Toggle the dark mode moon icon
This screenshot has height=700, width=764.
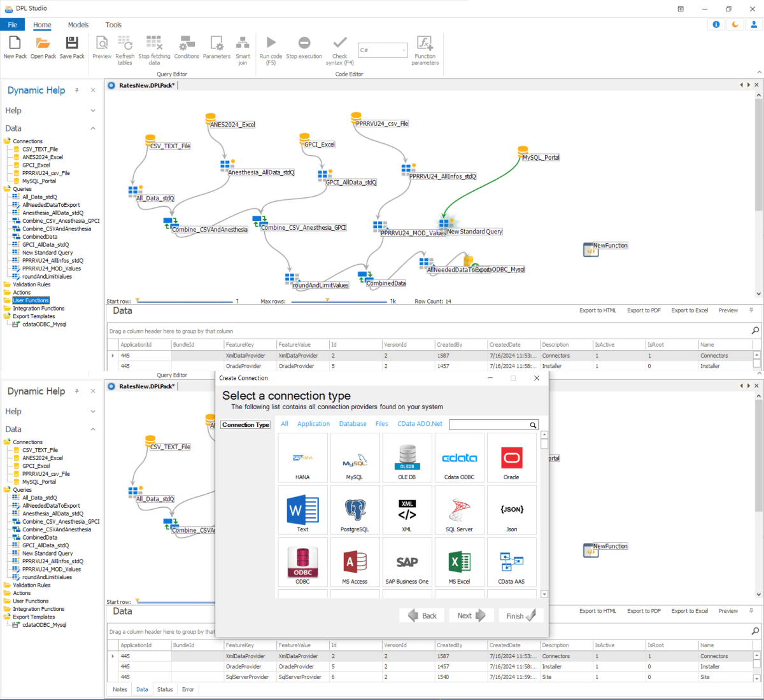click(735, 25)
